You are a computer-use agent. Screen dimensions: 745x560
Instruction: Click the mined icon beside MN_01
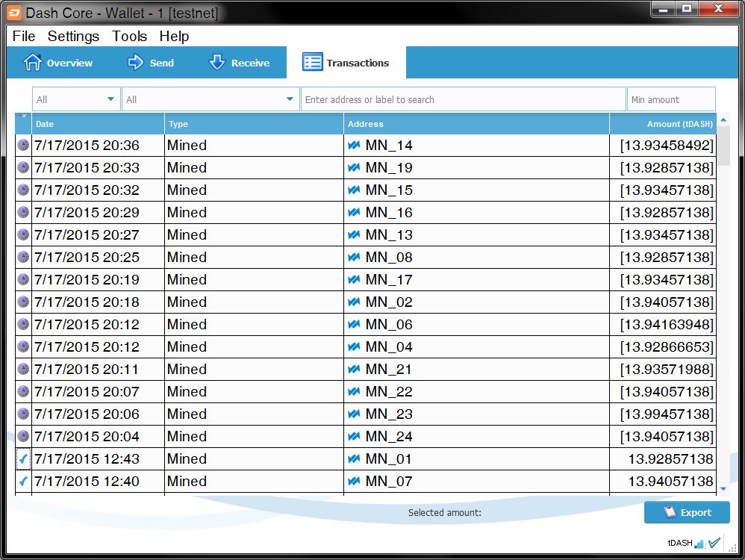(354, 458)
